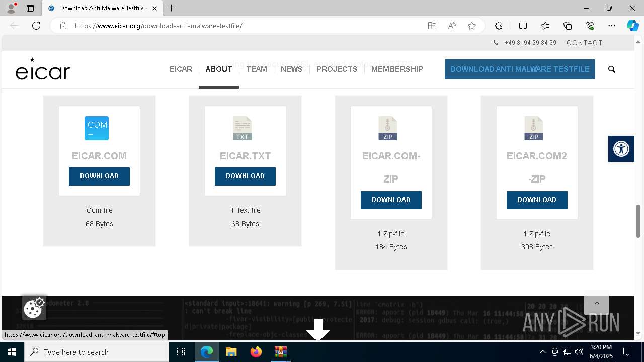Image resolution: width=644 pixels, height=362 pixels.
Task: Open the app available icon in address bar
Action: pyautogui.click(x=432, y=26)
